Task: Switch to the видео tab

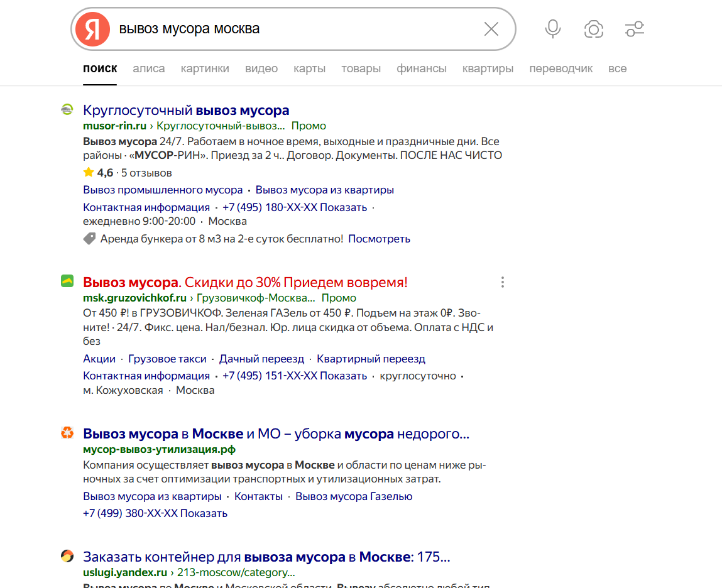Action: [x=261, y=68]
